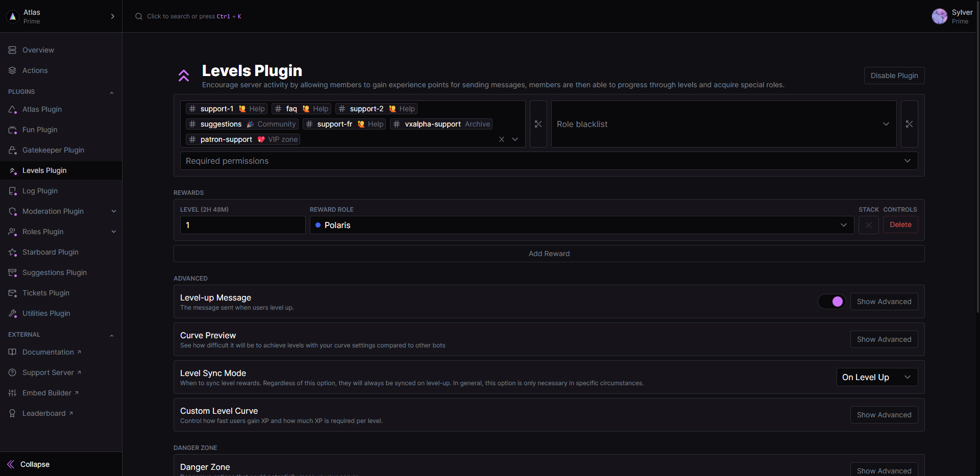Go to the Overview page
This screenshot has height=476, width=980.
[x=38, y=50]
